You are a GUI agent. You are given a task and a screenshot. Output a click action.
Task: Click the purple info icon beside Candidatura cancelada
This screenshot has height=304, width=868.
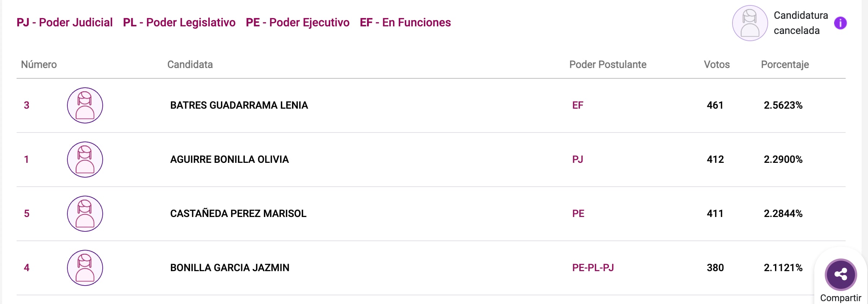click(x=840, y=23)
